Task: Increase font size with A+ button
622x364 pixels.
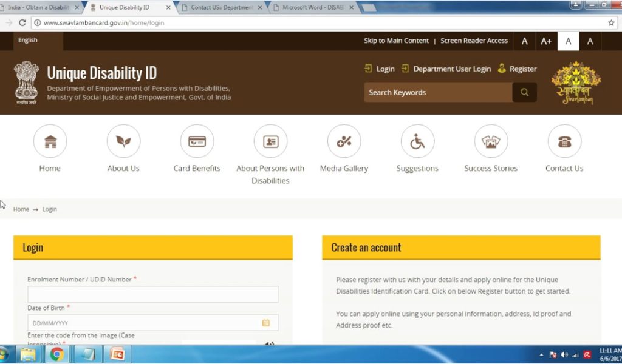Action: pos(546,41)
